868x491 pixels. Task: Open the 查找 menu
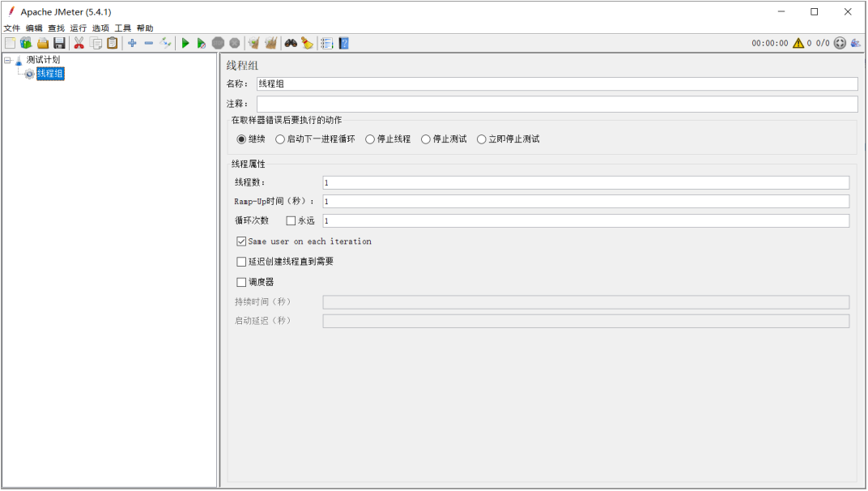pyautogui.click(x=56, y=28)
